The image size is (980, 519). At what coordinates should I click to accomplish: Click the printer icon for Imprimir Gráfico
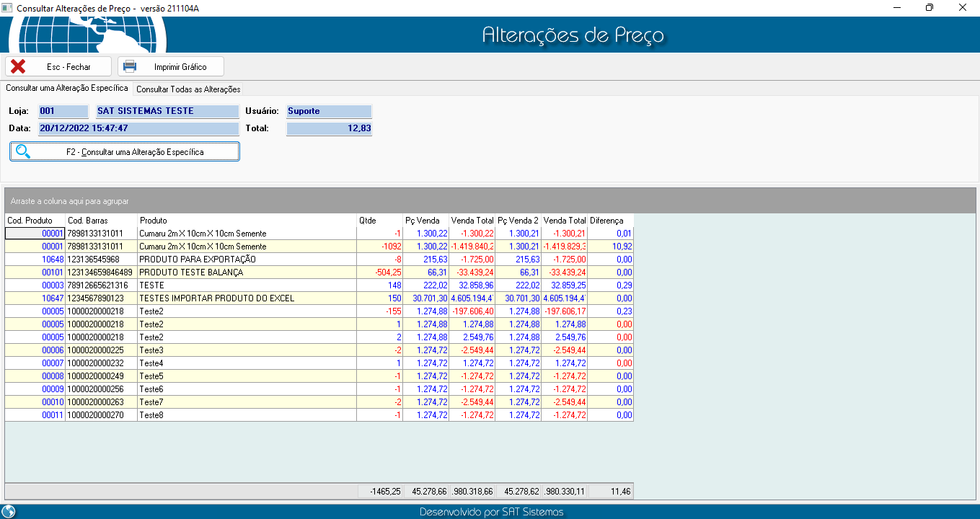click(x=130, y=67)
